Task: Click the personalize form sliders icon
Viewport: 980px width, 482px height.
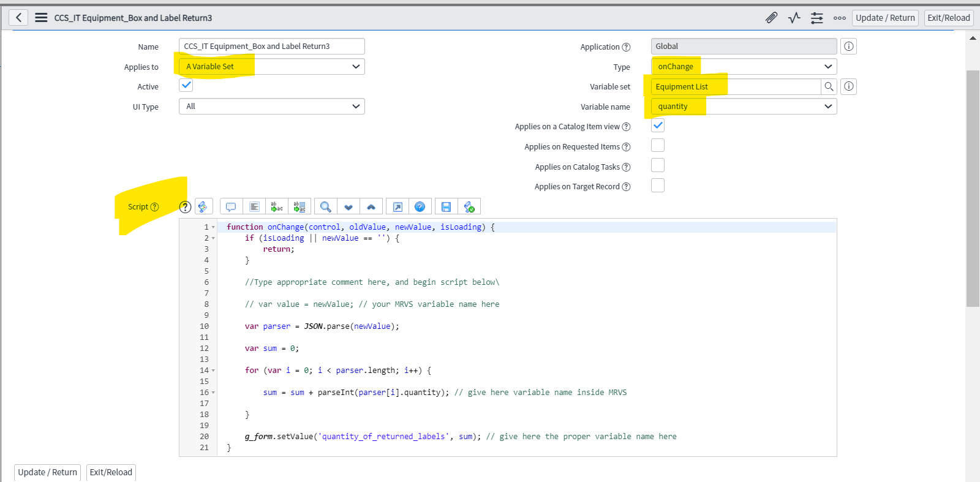Action: pyautogui.click(x=817, y=18)
